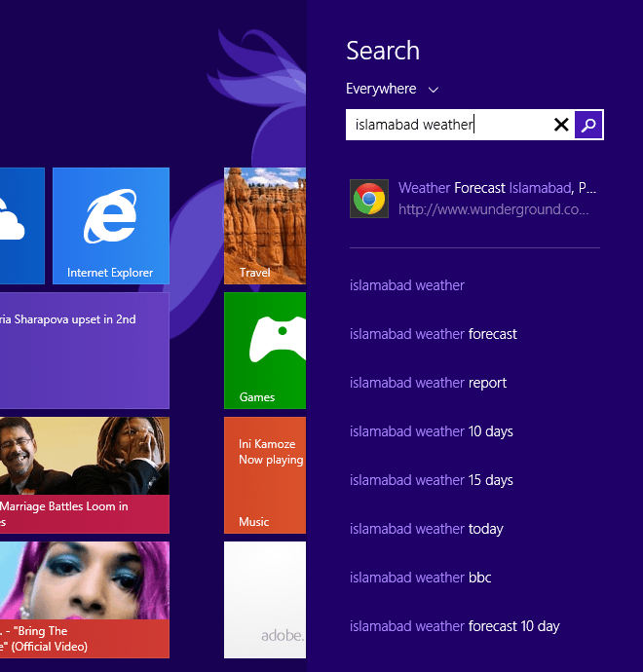Select suggestion "islamabad weather"
The image size is (643, 672).
tap(407, 285)
